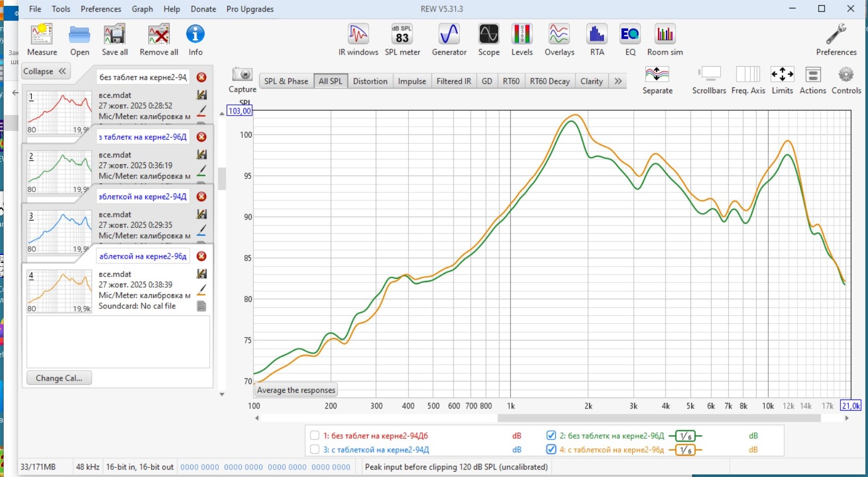The height and width of the screenshot is (477, 868).
Task: Open the Freq. Axis options
Action: pos(748,80)
